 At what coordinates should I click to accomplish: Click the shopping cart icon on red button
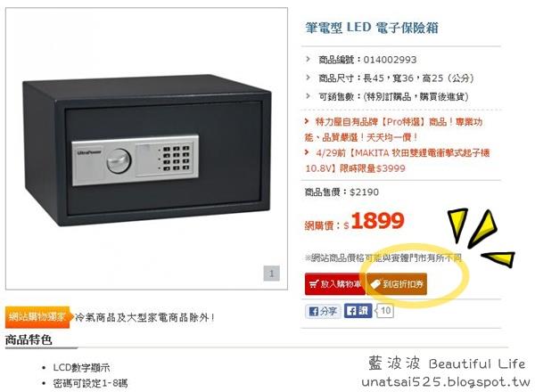(314, 283)
